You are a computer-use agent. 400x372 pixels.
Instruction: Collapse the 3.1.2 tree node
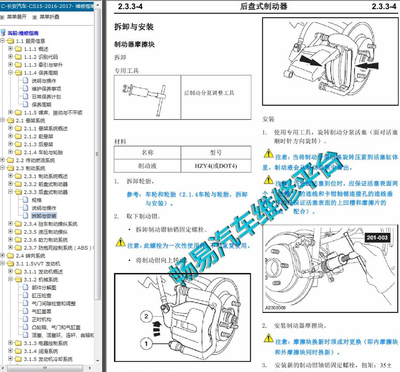point(10,279)
